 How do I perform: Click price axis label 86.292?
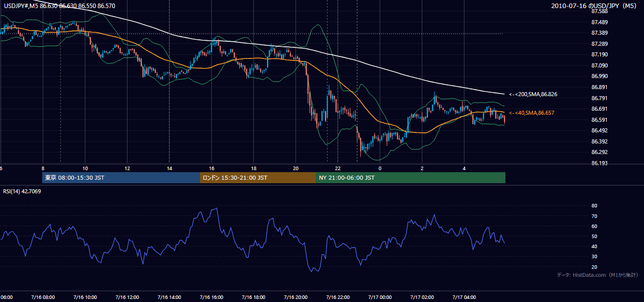coord(600,152)
